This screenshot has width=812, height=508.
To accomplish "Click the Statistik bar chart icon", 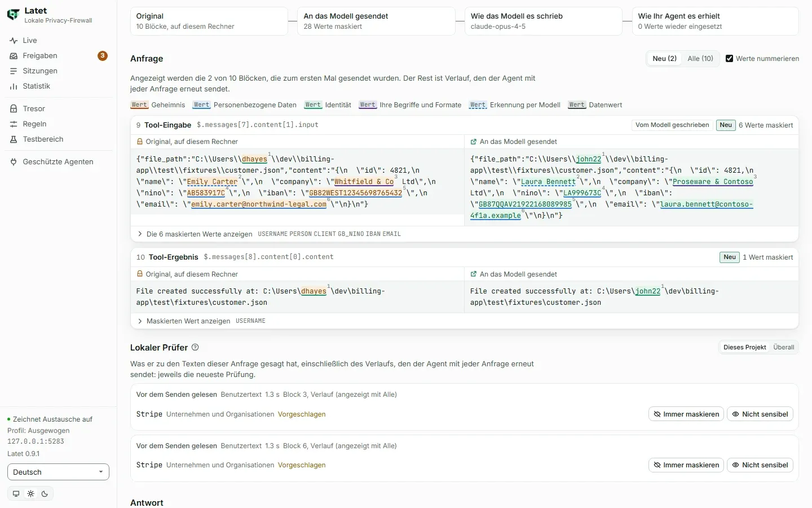I will pyautogui.click(x=14, y=86).
